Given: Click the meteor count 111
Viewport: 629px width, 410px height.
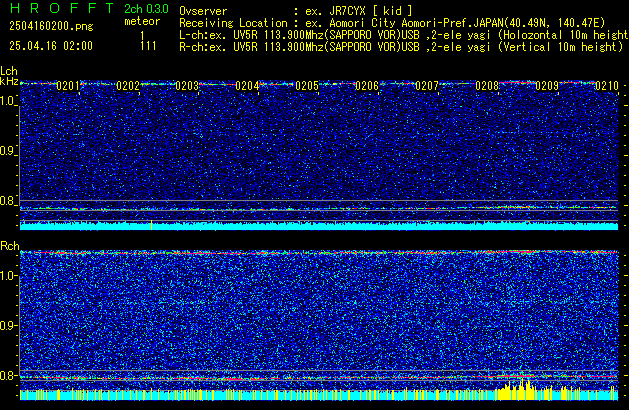Looking at the screenshot, I should tap(148, 46).
